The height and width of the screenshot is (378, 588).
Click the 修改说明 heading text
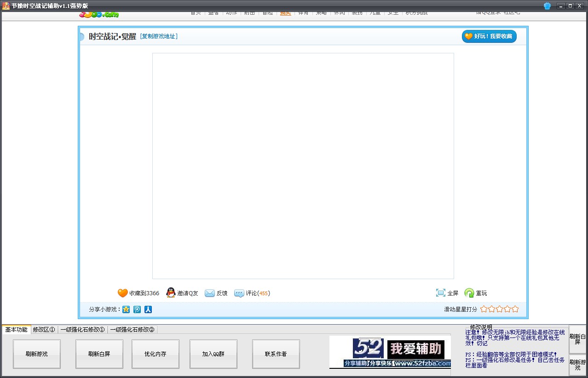481,327
